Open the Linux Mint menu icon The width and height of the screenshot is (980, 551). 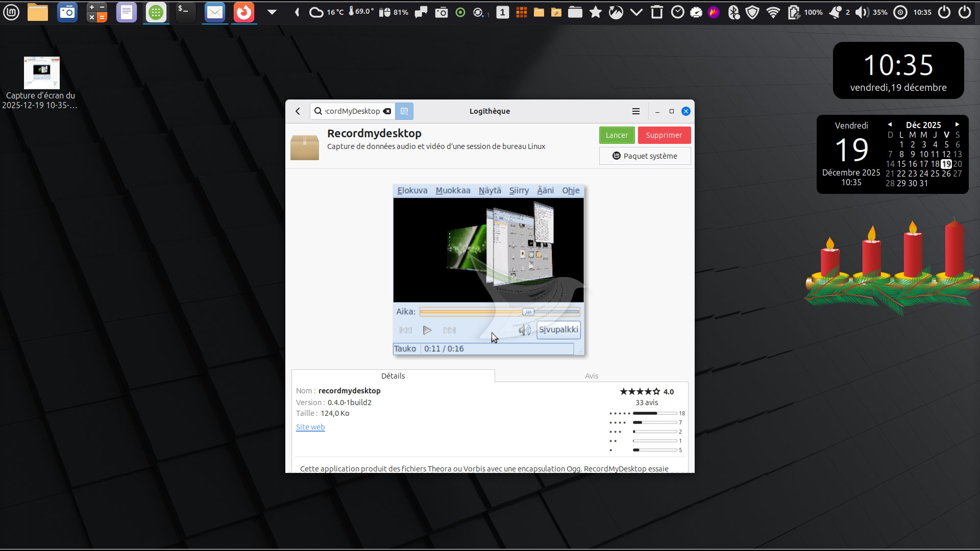pos(11,12)
